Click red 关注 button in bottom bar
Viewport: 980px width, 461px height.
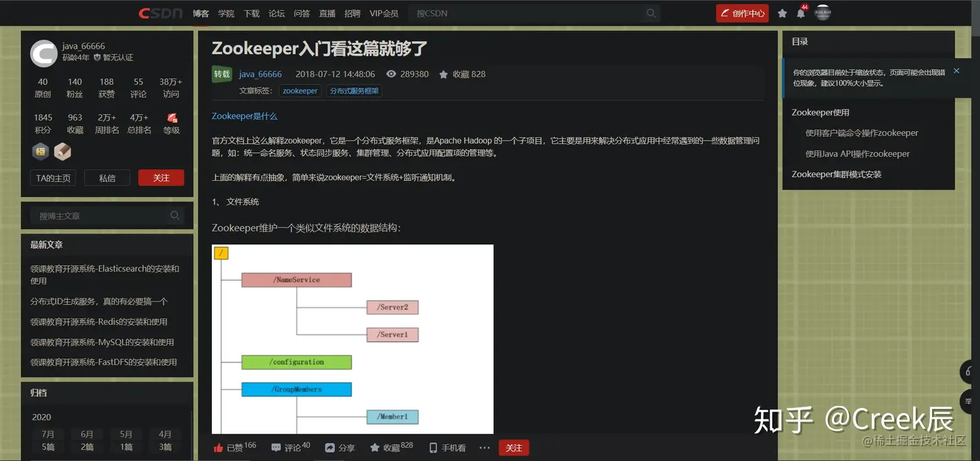coord(514,447)
